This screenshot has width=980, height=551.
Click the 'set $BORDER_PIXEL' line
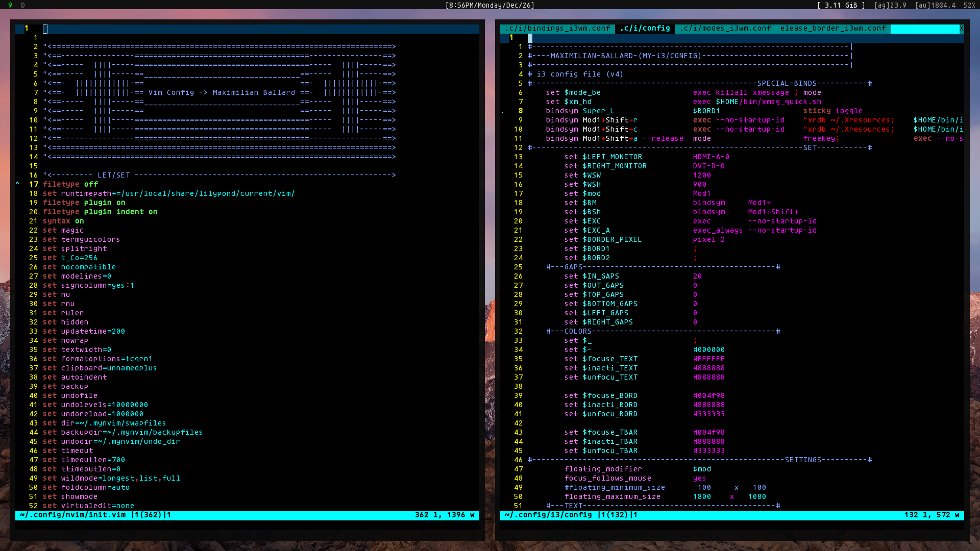[645, 240]
